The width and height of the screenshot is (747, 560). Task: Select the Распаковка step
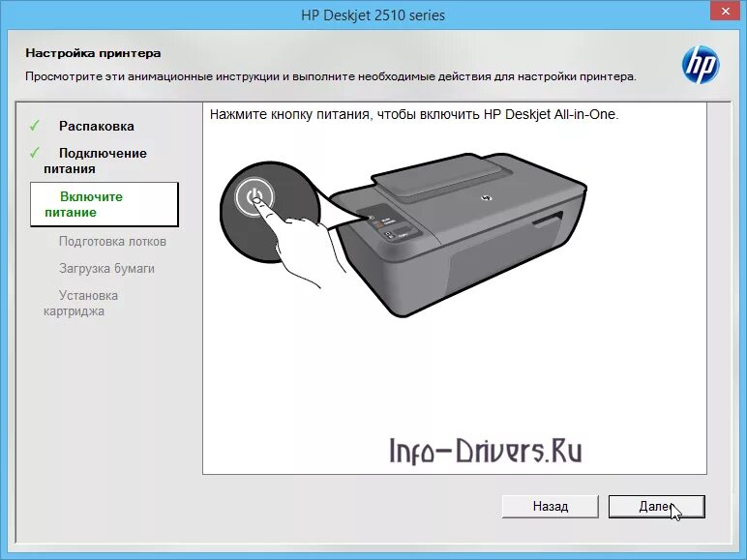click(x=96, y=126)
